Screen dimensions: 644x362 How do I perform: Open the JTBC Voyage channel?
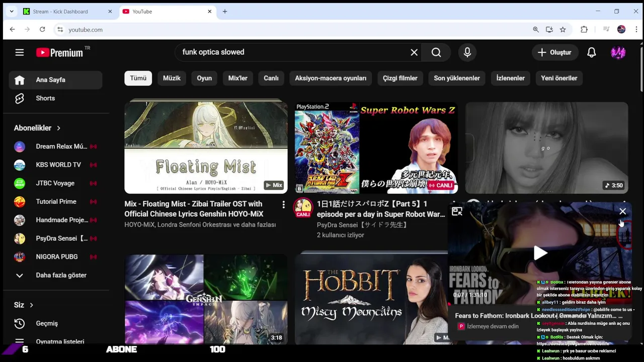(55, 184)
